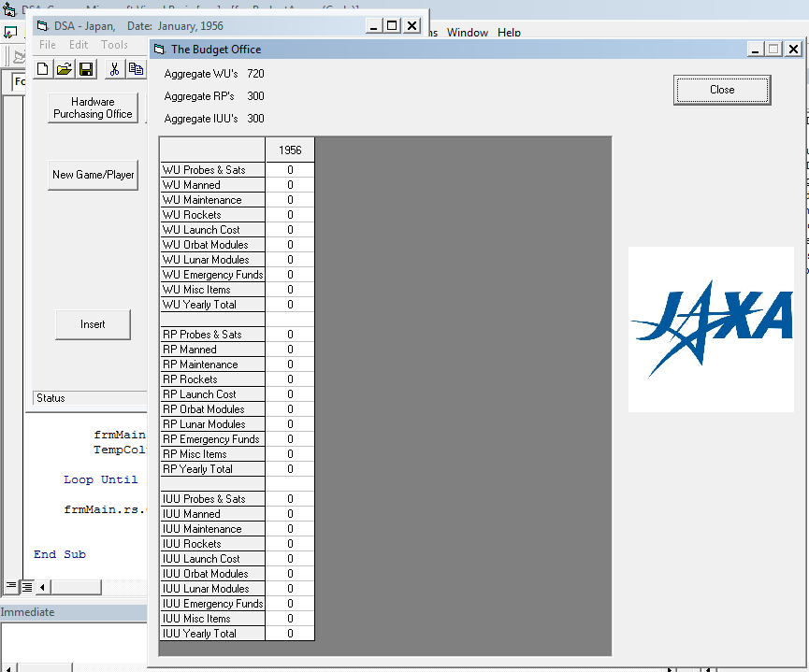This screenshot has width=809, height=672.
Task: Select the RP Probes & Sats row label
Action: tap(212, 335)
